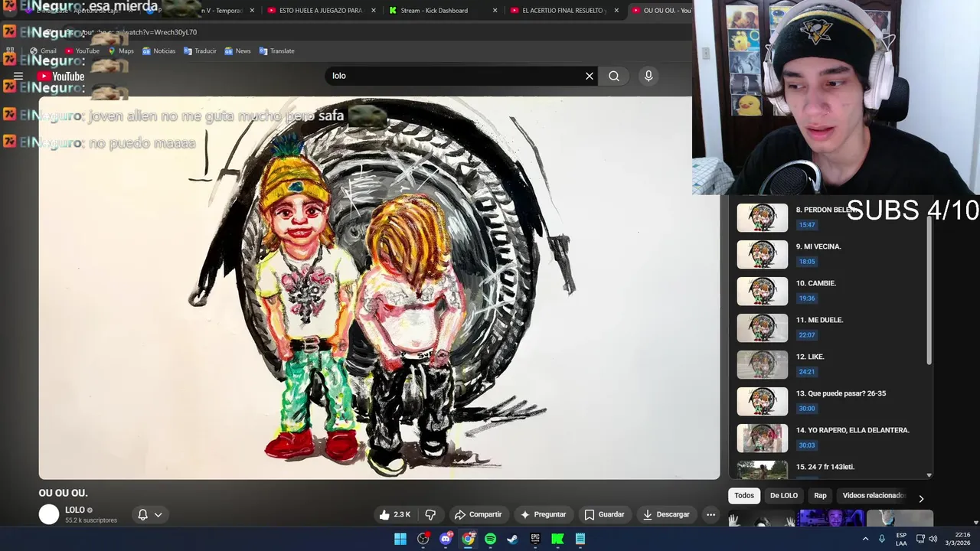This screenshot has height=551, width=980.
Task: Open the Noticias bookmark
Action: [158, 51]
